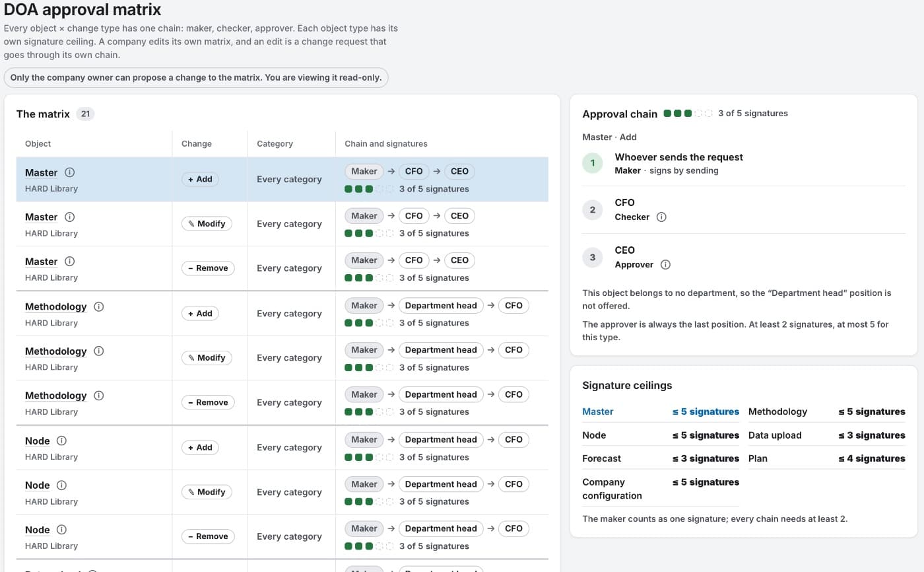Screen dimensions: 924x572
Task: Show info for Node in the Add row
Action: coord(61,441)
